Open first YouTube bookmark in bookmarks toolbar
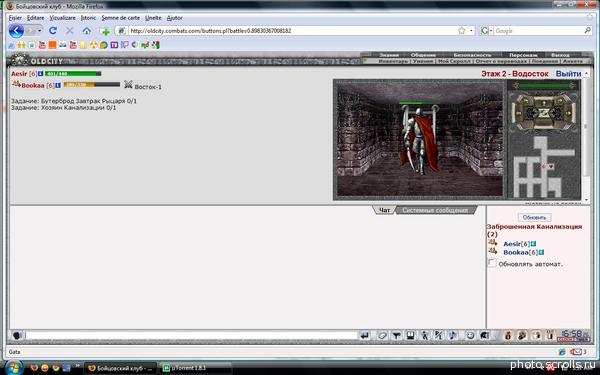 42,45
